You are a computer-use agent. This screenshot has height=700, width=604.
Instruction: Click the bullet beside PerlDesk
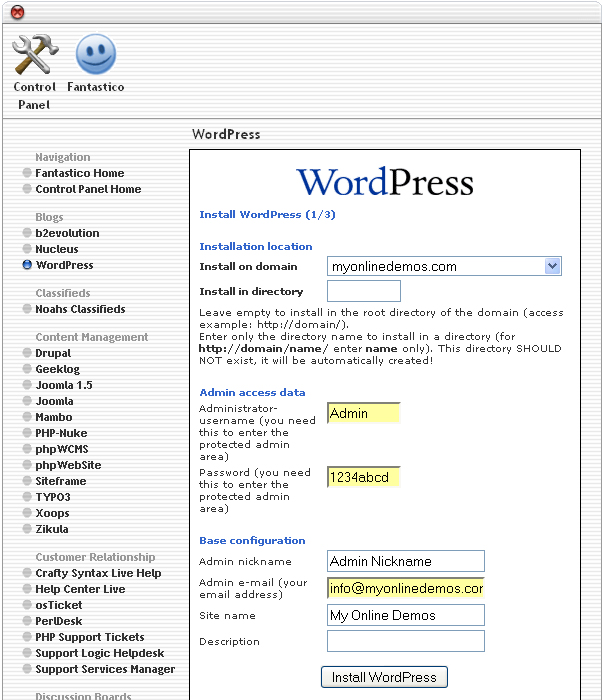(27, 621)
